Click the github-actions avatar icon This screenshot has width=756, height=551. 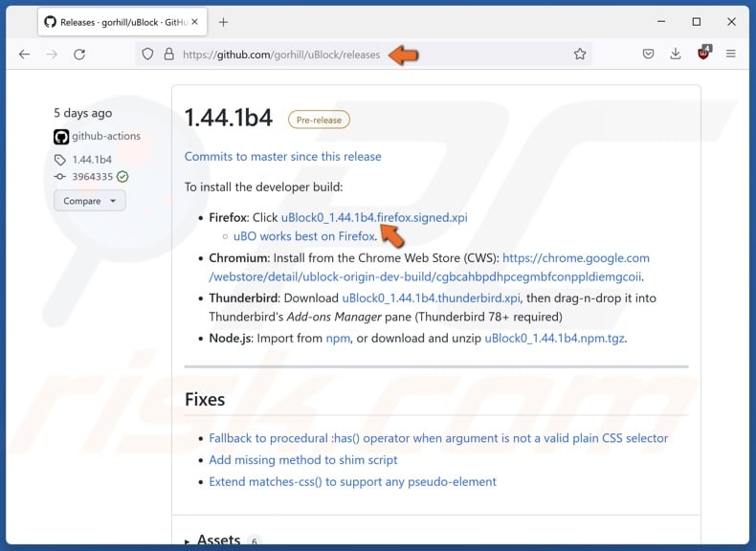coord(61,137)
